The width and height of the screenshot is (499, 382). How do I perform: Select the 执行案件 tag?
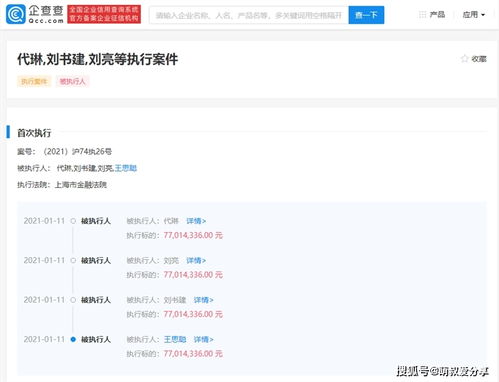tap(34, 81)
